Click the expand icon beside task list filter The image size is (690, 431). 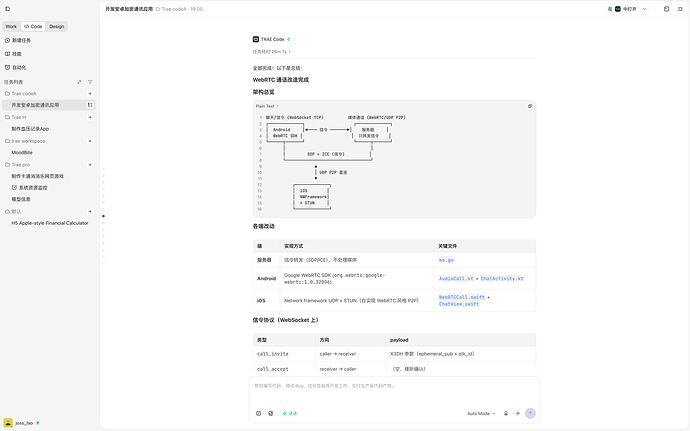pos(79,82)
